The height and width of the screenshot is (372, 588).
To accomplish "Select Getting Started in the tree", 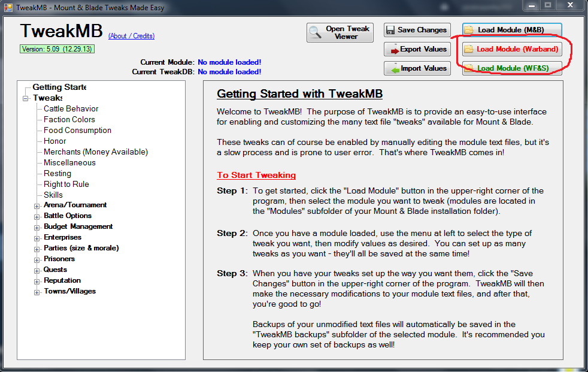I will [59, 87].
